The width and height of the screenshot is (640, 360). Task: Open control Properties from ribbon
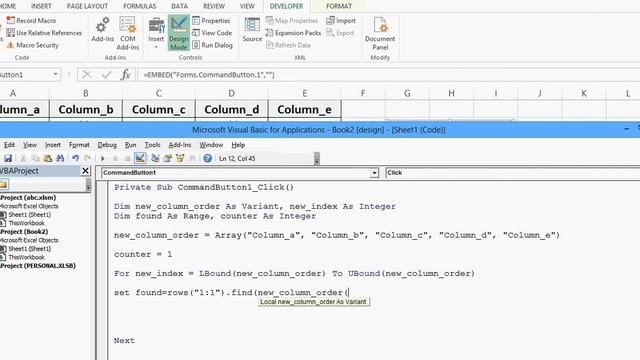(x=211, y=20)
